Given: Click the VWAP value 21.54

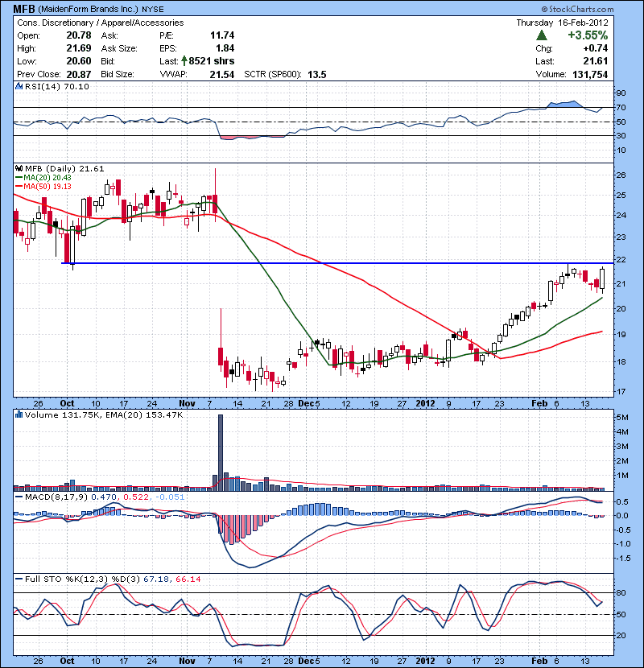Looking at the screenshot, I should point(222,75).
